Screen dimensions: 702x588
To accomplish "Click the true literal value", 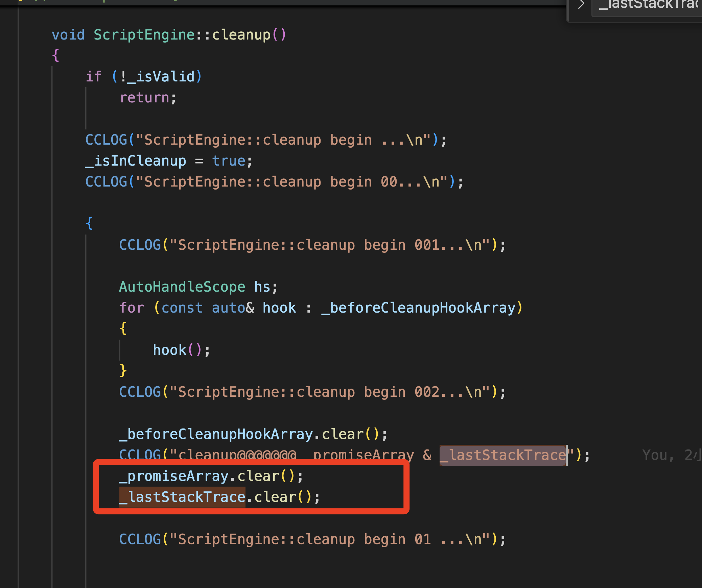I will pyautogui.click(x=229, y=161).
